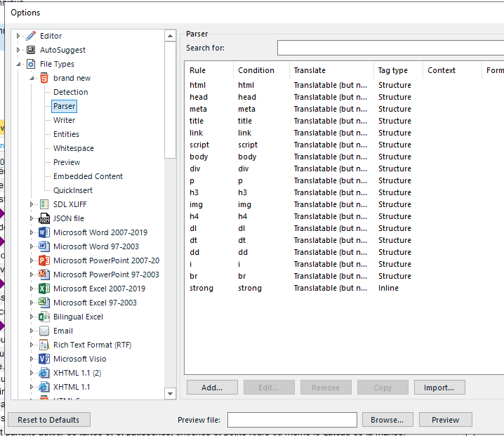Viewport: 504px width, 436px height.
Task: Click the Editor pencil icon
Action: (31, 36)
